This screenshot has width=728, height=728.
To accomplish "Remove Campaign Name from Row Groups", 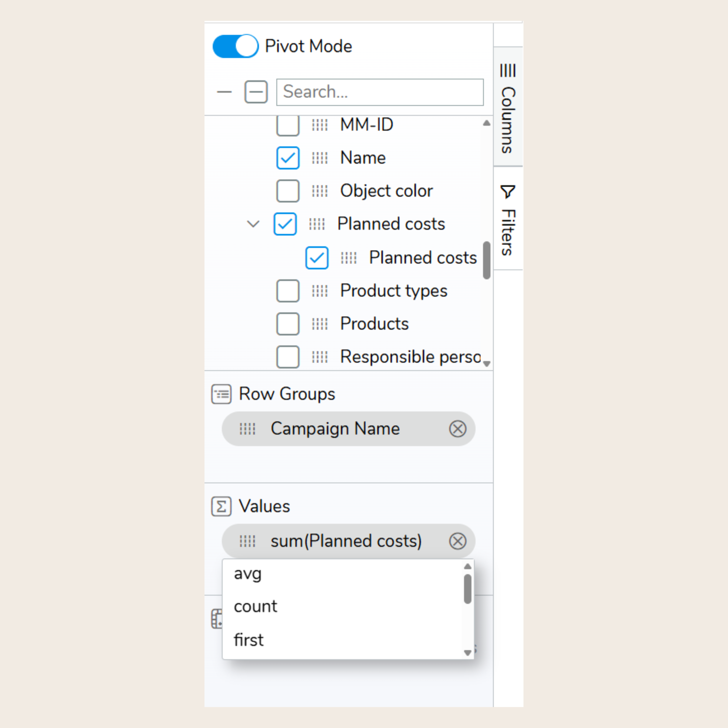I will point(457,429).
